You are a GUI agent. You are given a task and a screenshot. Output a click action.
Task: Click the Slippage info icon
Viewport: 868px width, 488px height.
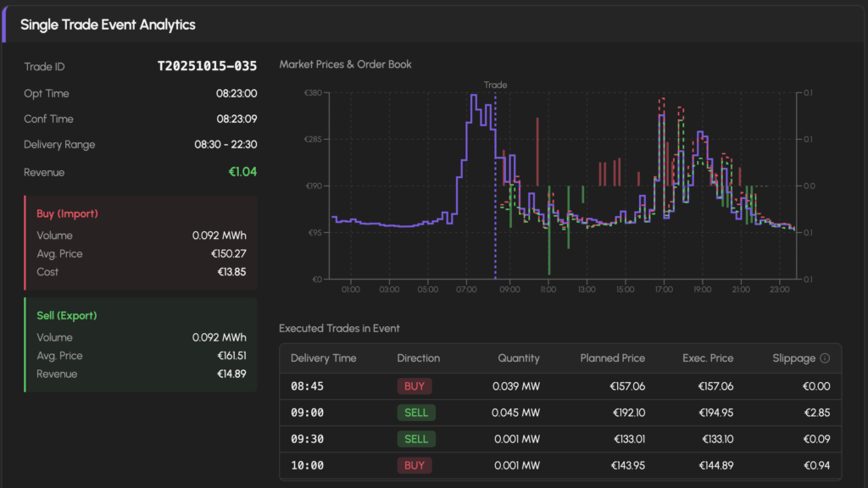[826, 358]
